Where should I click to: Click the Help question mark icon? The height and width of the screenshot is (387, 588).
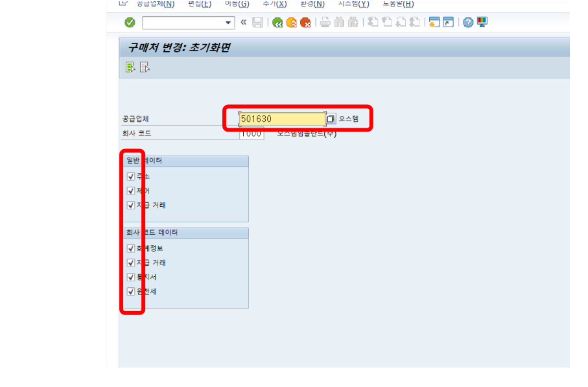(468, 23)
